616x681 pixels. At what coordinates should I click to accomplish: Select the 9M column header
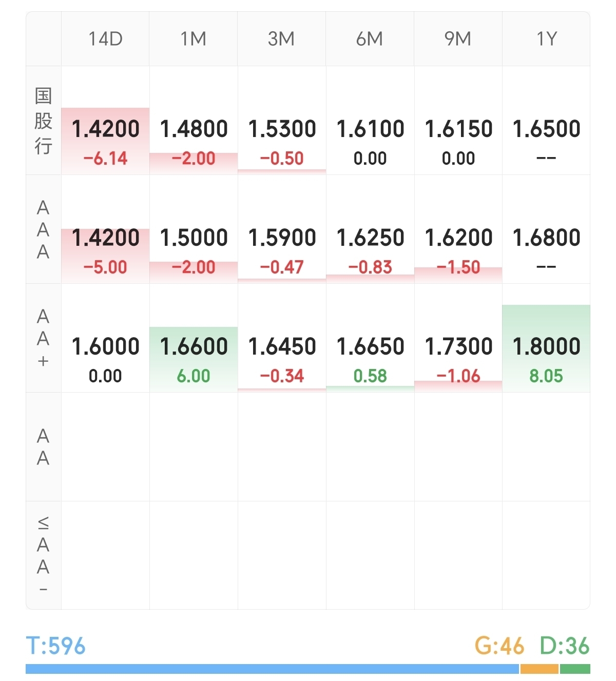[458, 39]
